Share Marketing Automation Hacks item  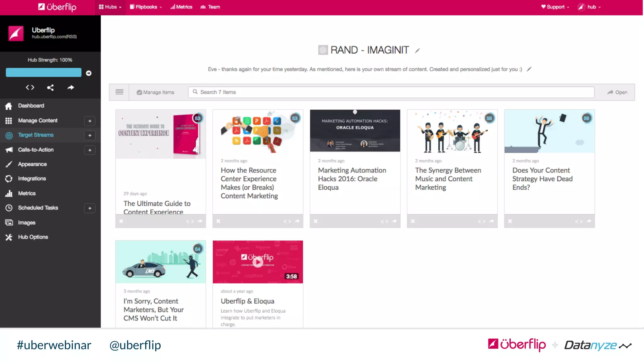(394, 221)
